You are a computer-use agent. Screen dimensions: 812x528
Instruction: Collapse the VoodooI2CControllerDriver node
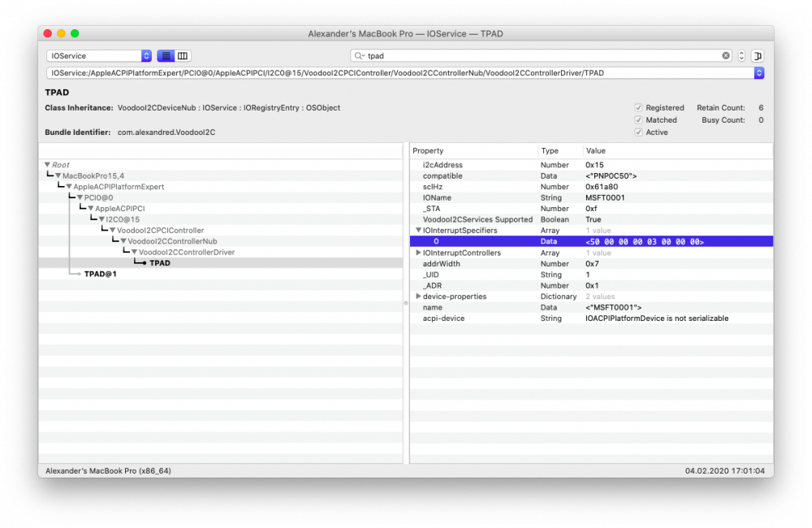click(134, 253)
